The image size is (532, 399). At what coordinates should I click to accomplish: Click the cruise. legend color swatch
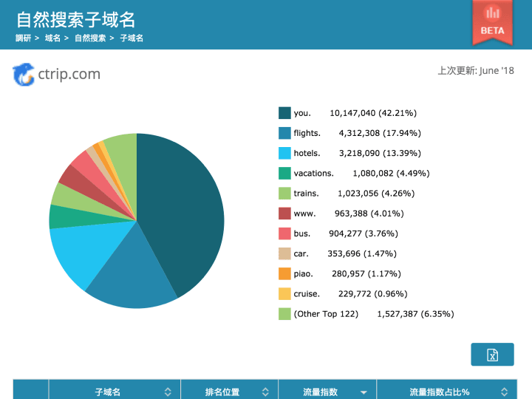[x=284, y=294]
